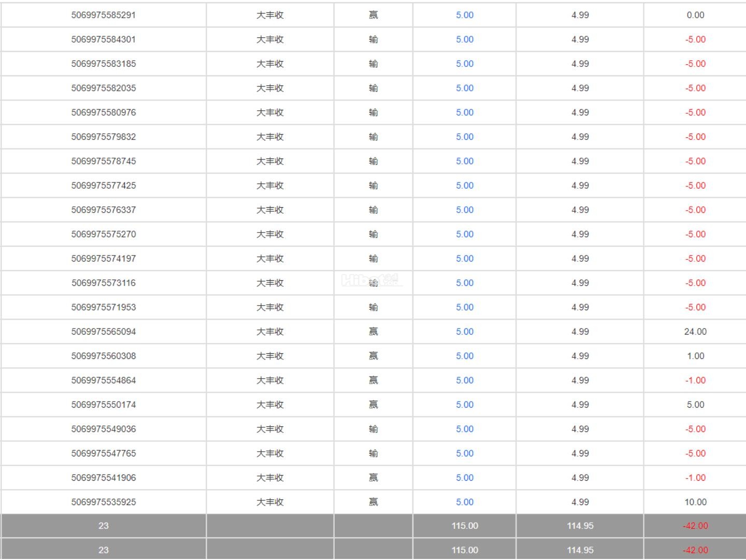The width and height of the screenshot is (746, 560).
Task: Open the 5.00 link for order 5069975573116
Action: point(464,283)
